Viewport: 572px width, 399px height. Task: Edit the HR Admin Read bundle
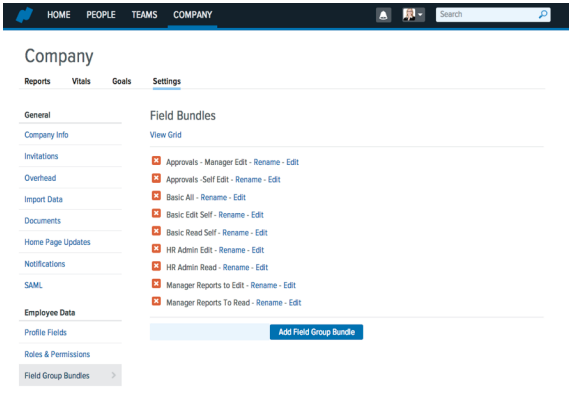(262, 267)
